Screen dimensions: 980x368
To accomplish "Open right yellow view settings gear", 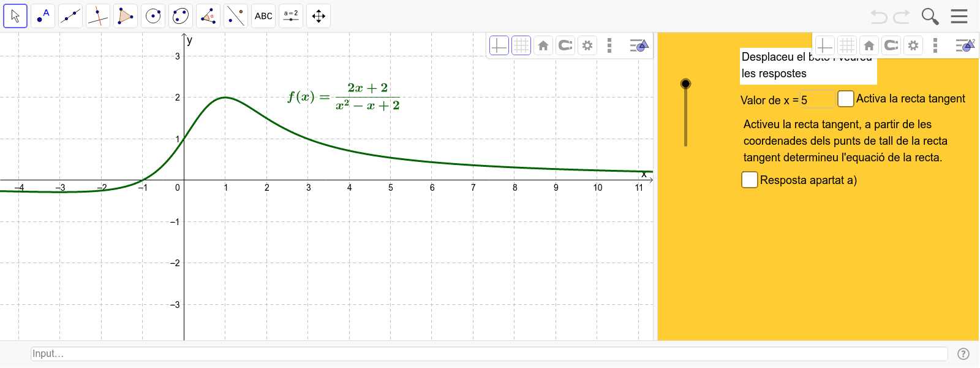I will (913, 45).
